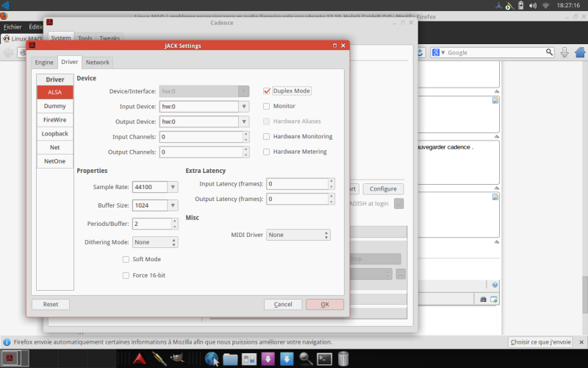588x368 pixels.
Task: Enable the Hardware Monitoring checkbox
Action: point(267,136)
